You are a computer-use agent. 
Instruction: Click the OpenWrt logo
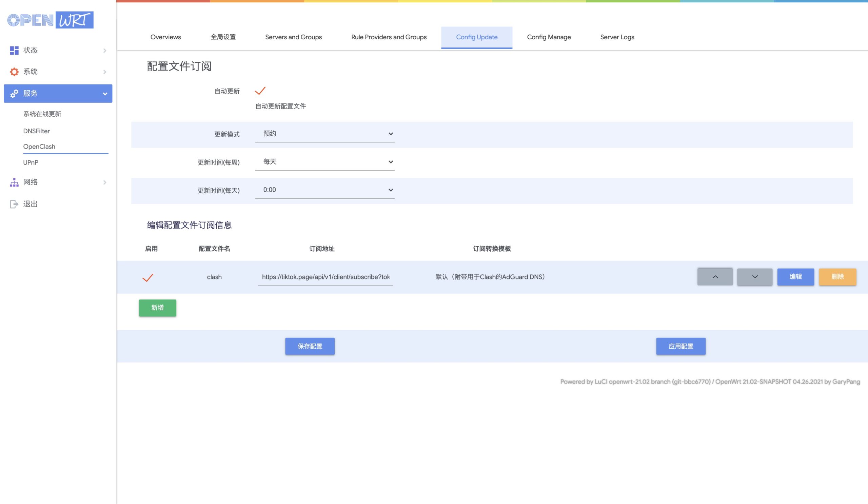coord(50,20)
